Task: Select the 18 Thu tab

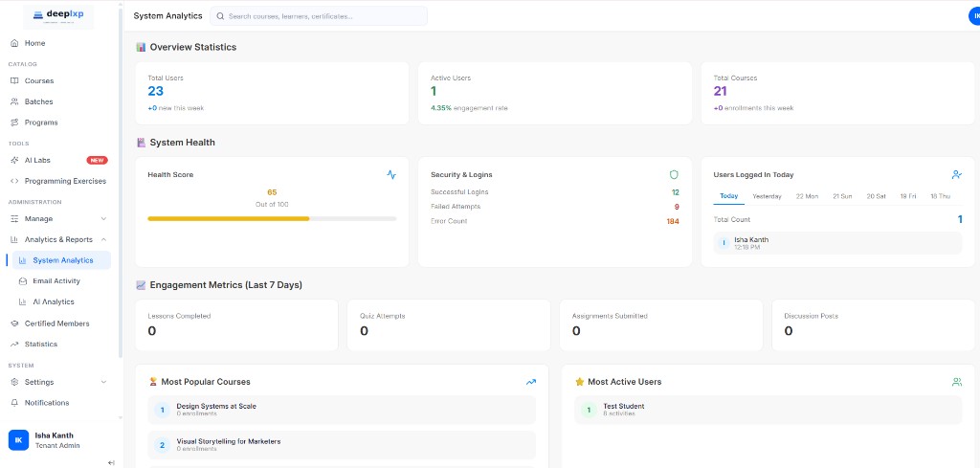Action: [x=940, y=196]
